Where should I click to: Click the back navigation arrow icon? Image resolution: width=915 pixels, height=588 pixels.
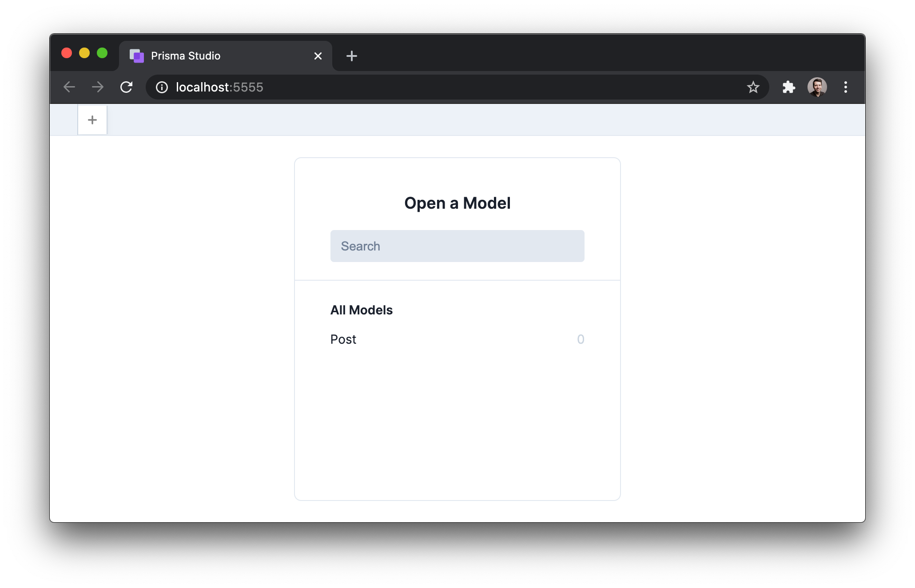coord(69,87)
